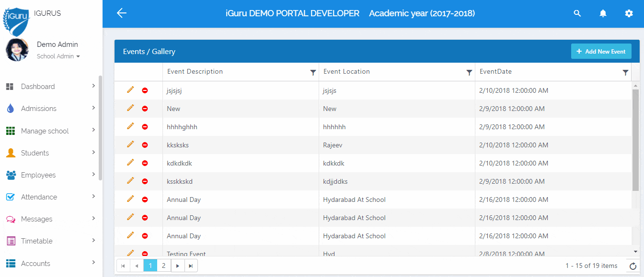Select page 1 in pager
This screenshot has width=644, height=277.
click(x=150, y=266)
